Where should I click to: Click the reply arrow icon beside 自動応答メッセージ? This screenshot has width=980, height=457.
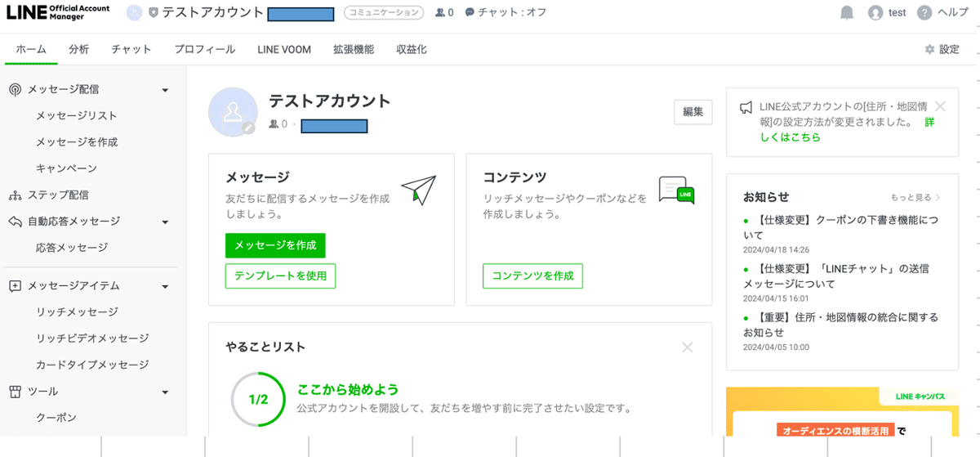15,222
